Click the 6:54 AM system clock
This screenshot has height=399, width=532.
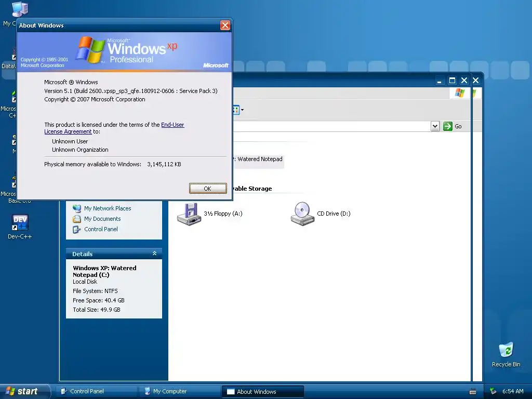513,391
